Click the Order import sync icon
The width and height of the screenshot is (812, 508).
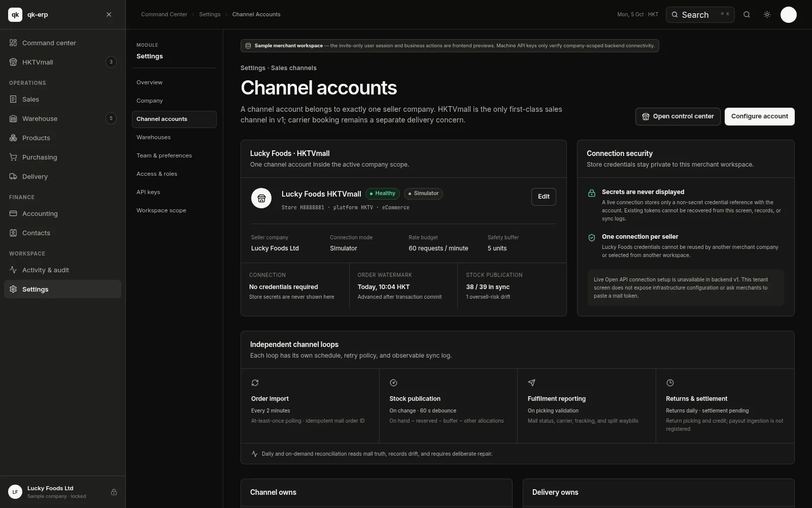[x=255, y=383]
